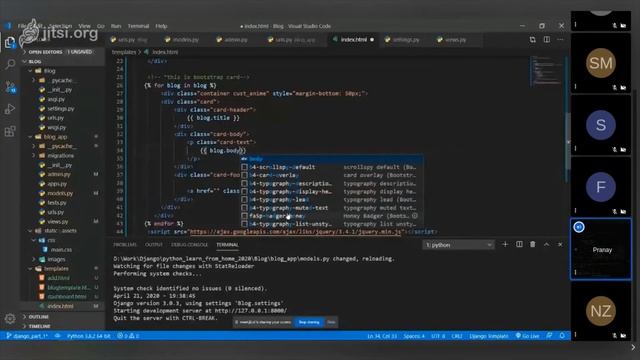
Task: Collapse the BLOG workspace section
Action: [63, 61]
